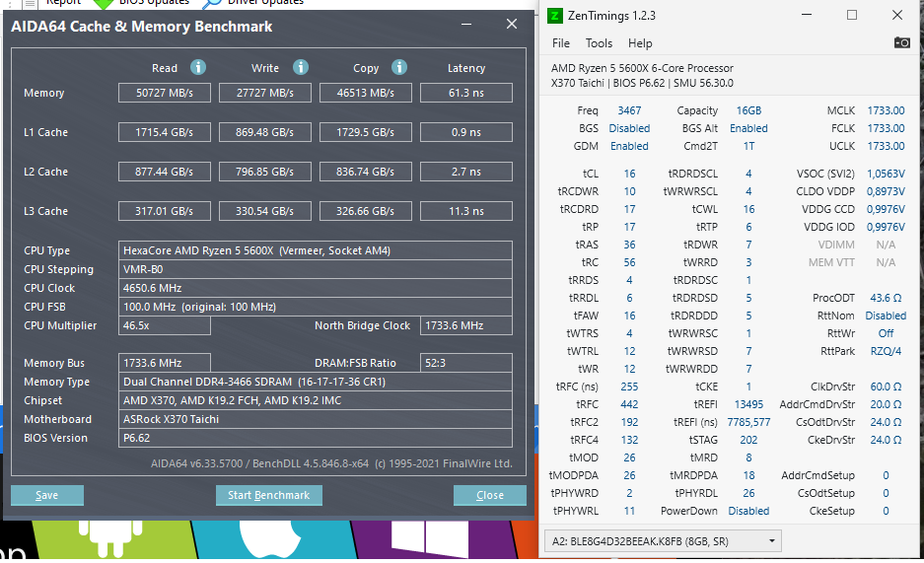Maximize the ZenTimings window
Image resolution: width=924 pixels, height=563 pixels.
point(851,15)
